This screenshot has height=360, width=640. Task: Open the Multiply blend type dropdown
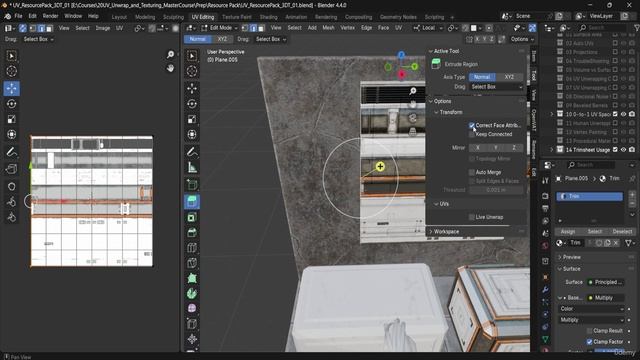(x=591, y=320)
